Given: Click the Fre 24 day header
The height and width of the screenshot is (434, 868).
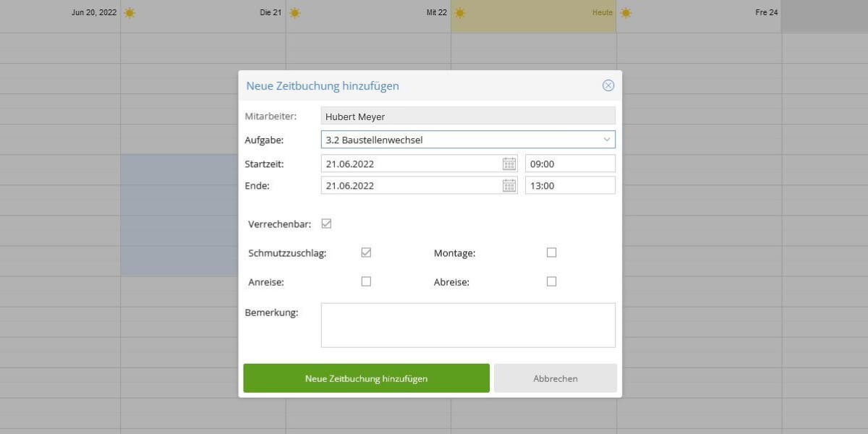Looking at the screenshot, I should (765, 12).
